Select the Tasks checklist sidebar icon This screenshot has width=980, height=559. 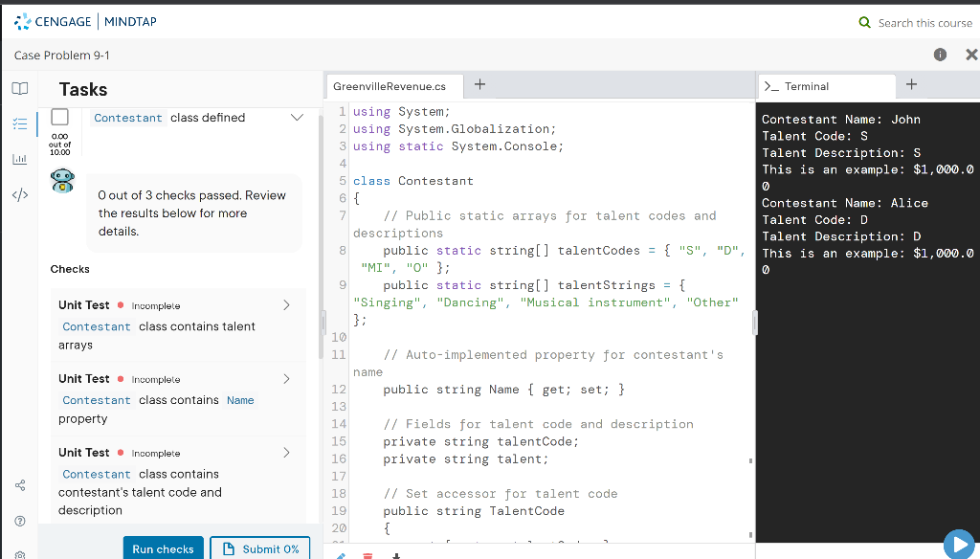coord(20,123)
